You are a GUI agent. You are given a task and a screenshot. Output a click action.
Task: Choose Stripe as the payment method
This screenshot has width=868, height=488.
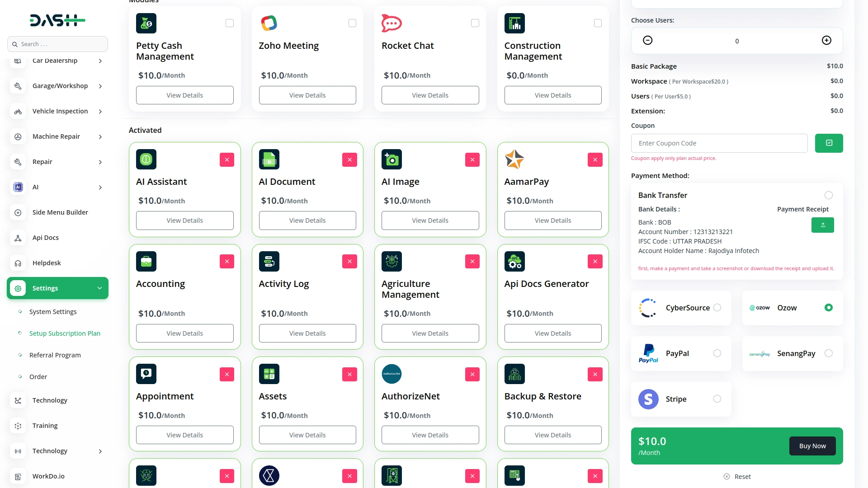click(x=717, y=399)
